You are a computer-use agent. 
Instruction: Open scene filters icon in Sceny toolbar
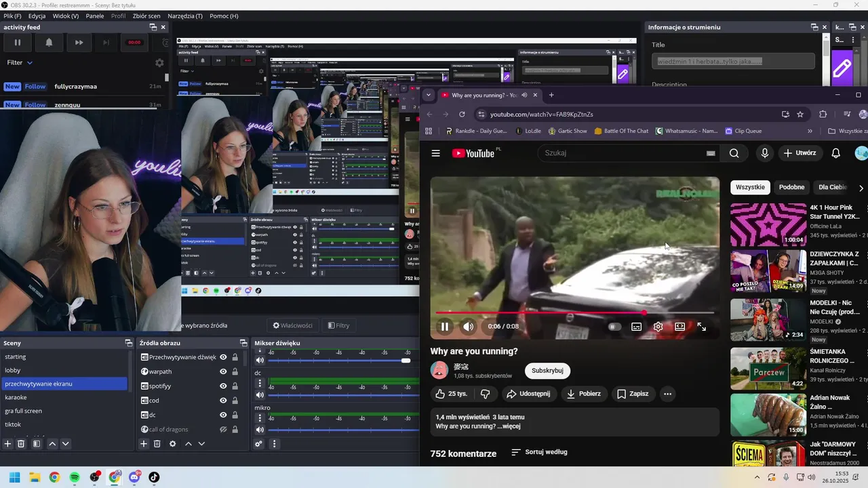click(37, 444)
